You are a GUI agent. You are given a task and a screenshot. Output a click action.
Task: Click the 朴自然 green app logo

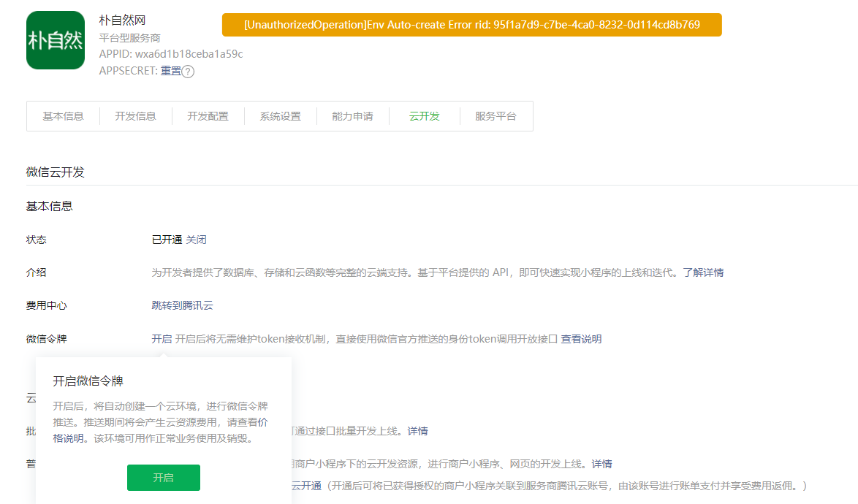pos(56,40)
